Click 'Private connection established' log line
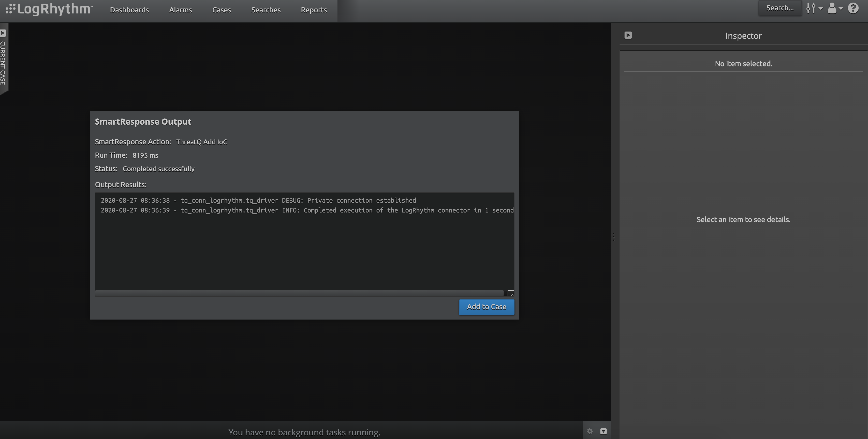 coord(258,200)
